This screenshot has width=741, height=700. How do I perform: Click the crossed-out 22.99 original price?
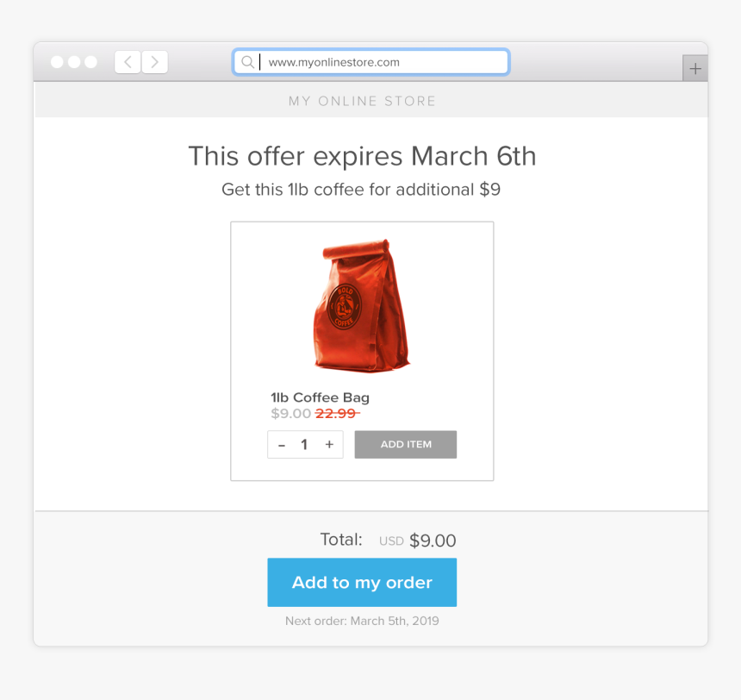[x=337, y=414]
